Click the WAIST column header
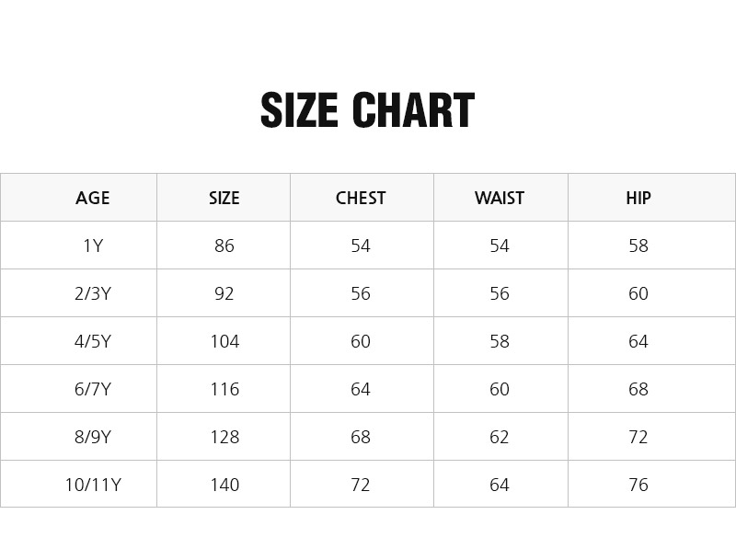The width and height of the screenshot is (736, 560). (x=500, y=198)
